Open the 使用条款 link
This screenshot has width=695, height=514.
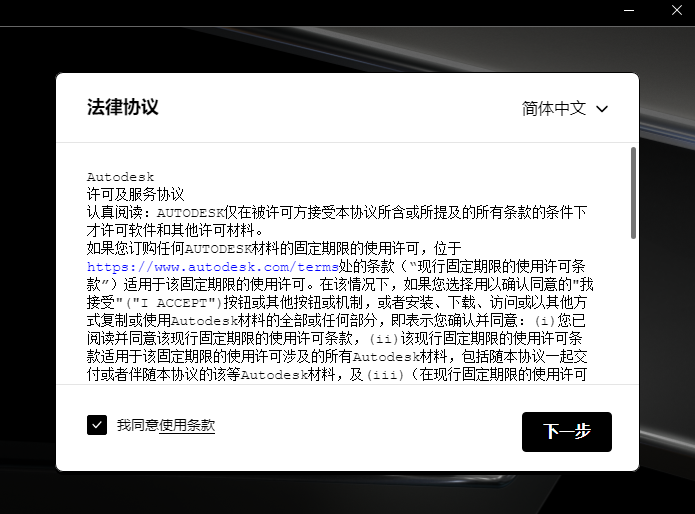click(187, 425)
